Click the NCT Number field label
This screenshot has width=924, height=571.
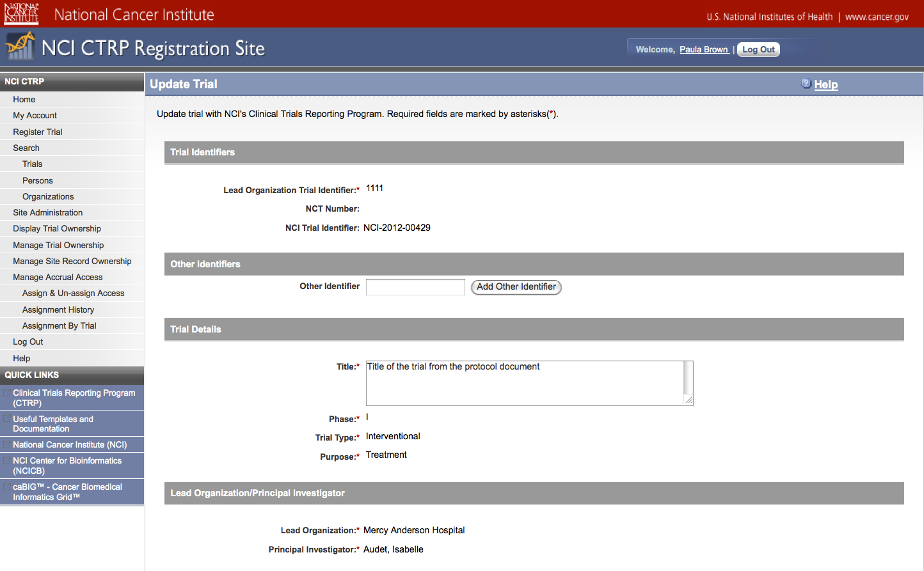[x=332, y=209]
